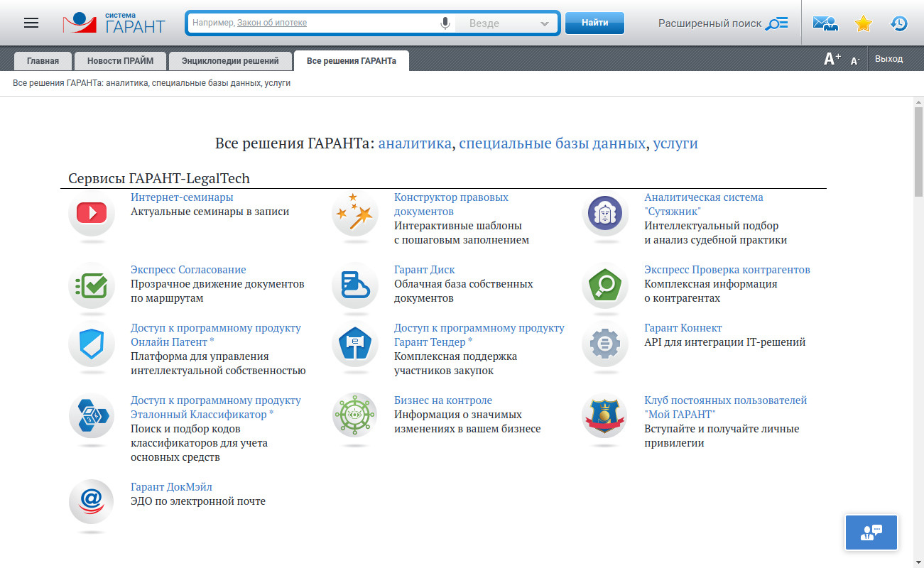Click 'ЭДО по электронной почте' text
The image size is (924, 568).
[198, 501]
